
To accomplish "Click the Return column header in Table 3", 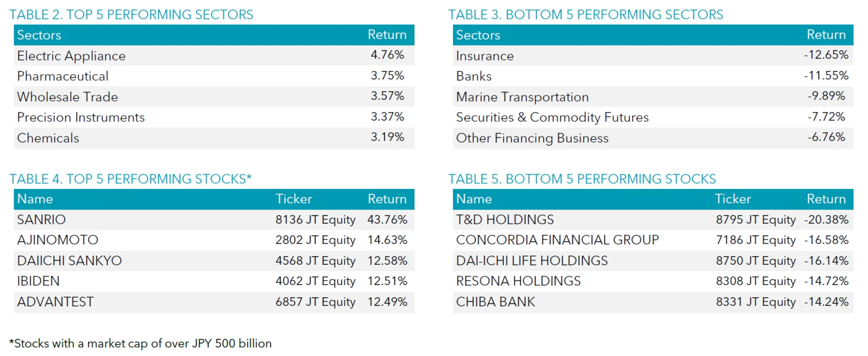I will tap(826, 35).
